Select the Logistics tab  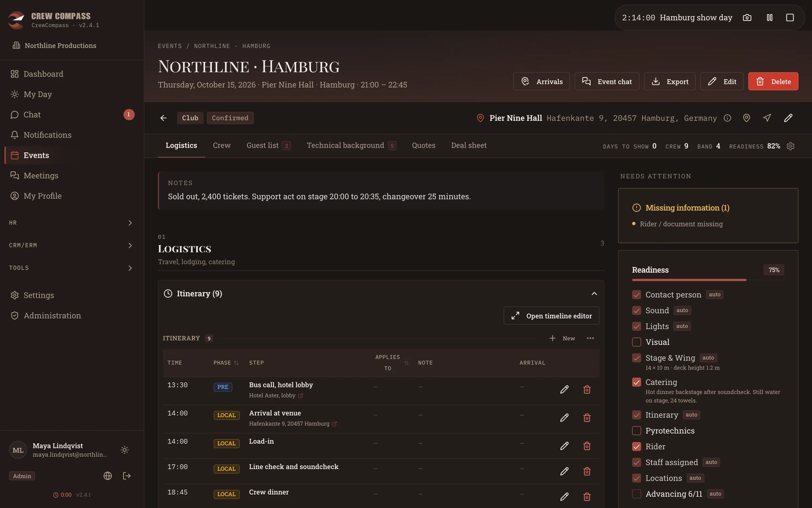[181, 146]
